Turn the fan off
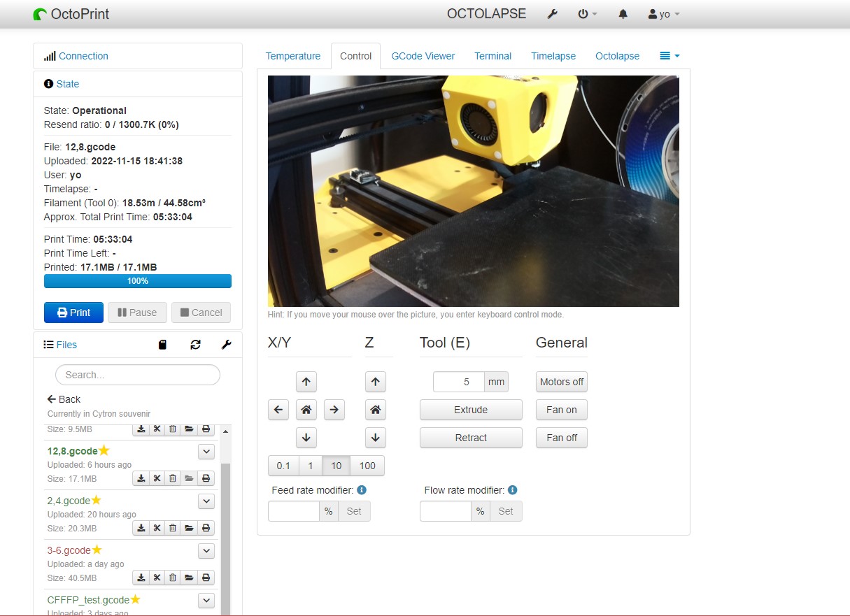Screen dimensions: 850x616 tap(561, 438)
